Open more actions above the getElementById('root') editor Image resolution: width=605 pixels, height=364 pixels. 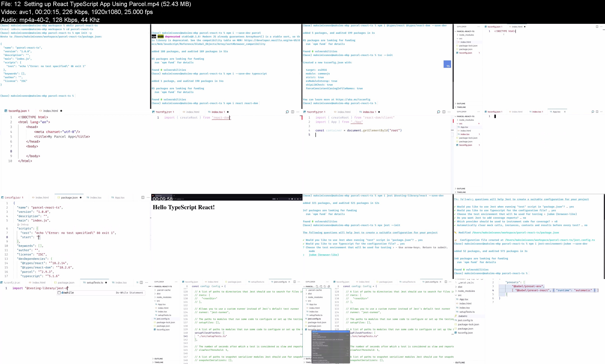[x=449, y=112]
